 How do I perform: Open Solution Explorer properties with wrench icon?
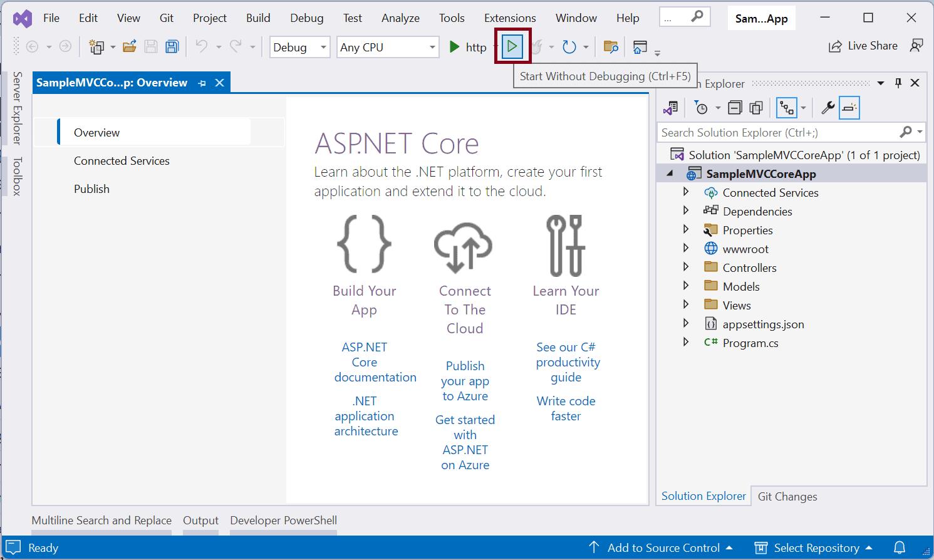pyautogui.click(x=828, y=107)
